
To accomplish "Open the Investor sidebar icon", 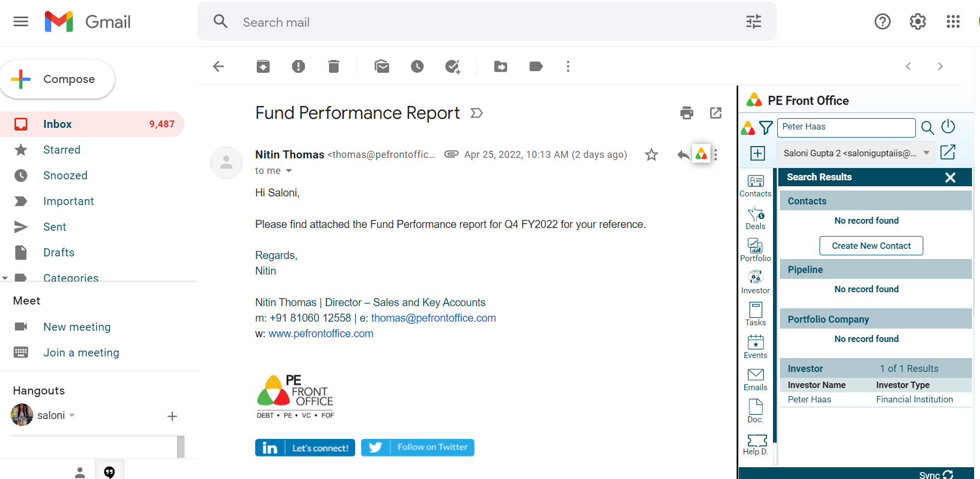I will [755, 282].
